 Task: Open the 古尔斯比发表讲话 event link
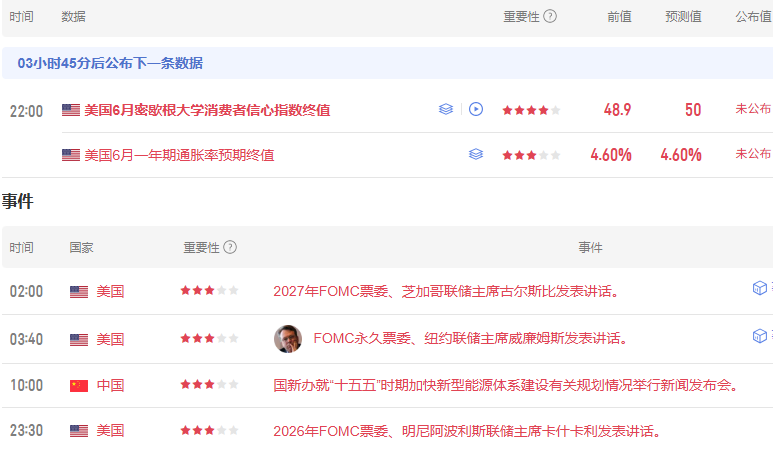[446, 291]
